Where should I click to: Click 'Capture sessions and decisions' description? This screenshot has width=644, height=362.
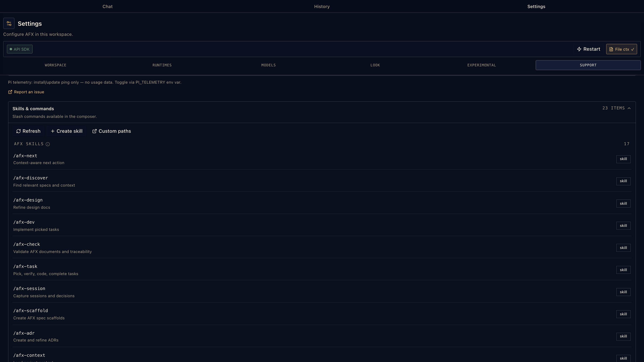[x=44, y=296]
